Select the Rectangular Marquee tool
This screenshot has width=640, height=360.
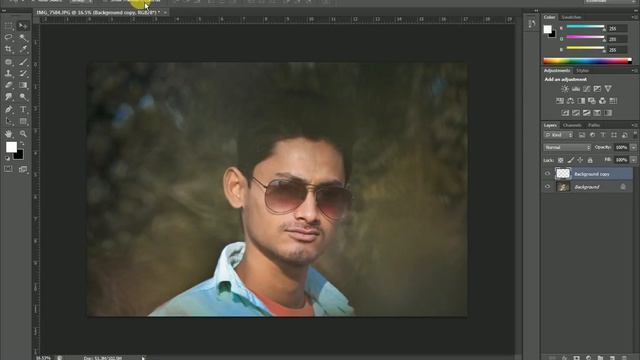9,26
